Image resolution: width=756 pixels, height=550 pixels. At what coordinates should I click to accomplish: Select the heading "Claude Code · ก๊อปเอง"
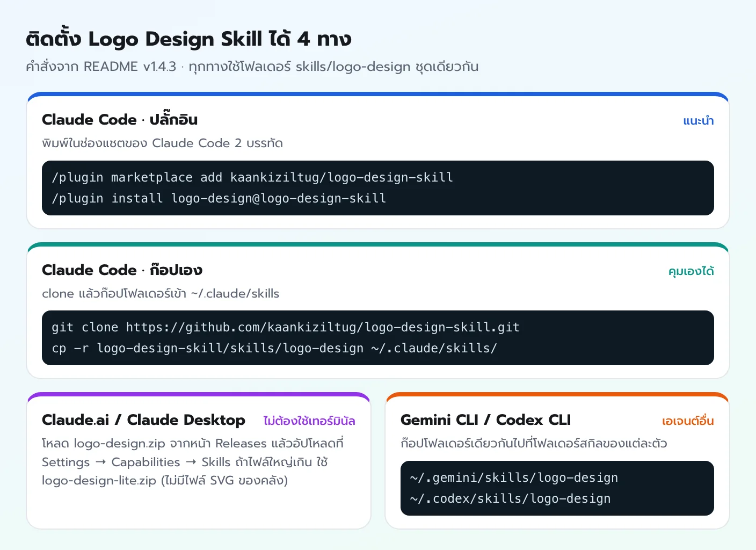[x=122, y=270]
